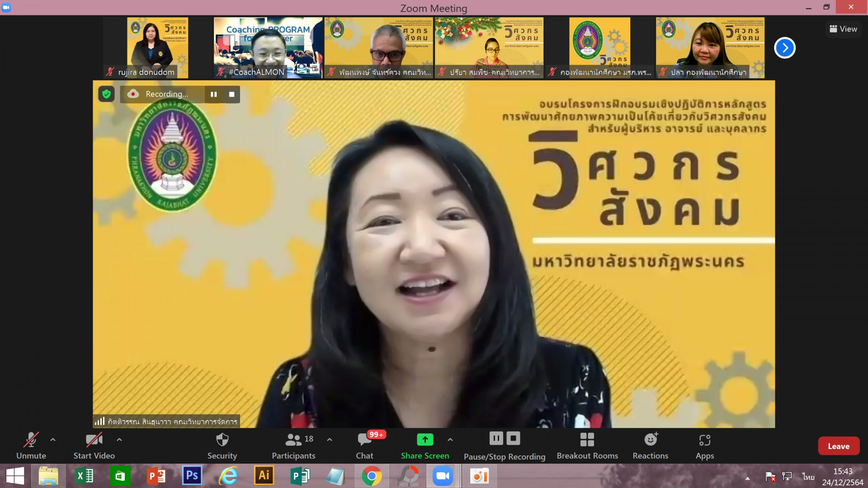Expand video options arrow beside Start Video

pos(119,439)
